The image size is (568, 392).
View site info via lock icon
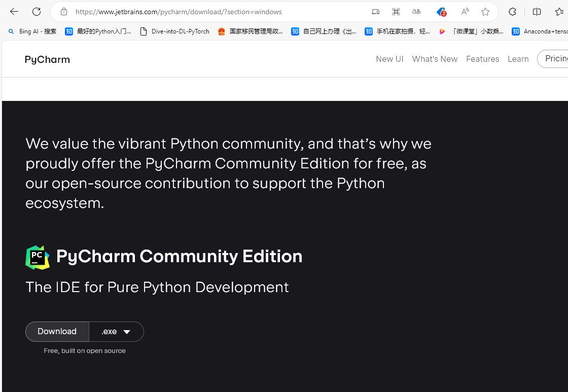click(64, 12)
